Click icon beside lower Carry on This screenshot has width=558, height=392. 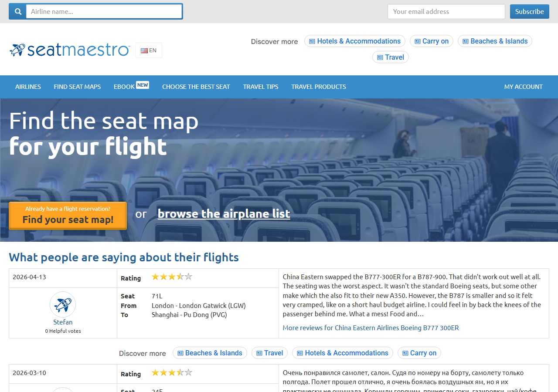(x=405, y=353)
